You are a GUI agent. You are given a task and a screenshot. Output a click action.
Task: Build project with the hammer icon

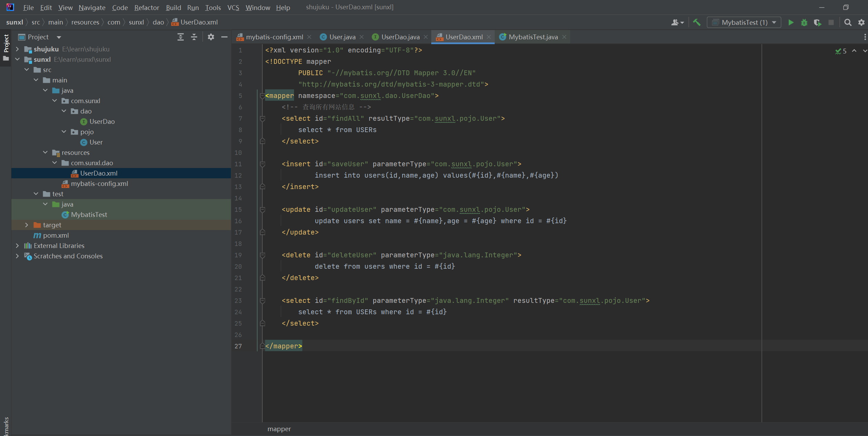(x=697, y=22)
